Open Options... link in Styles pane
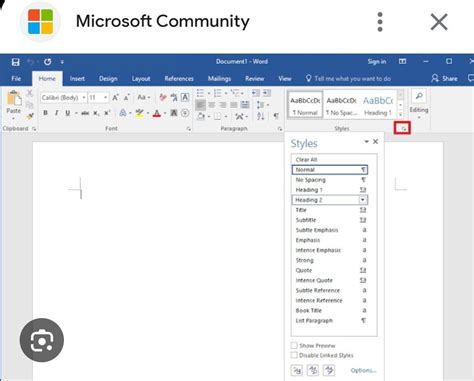474x381 pixels. 363,370
